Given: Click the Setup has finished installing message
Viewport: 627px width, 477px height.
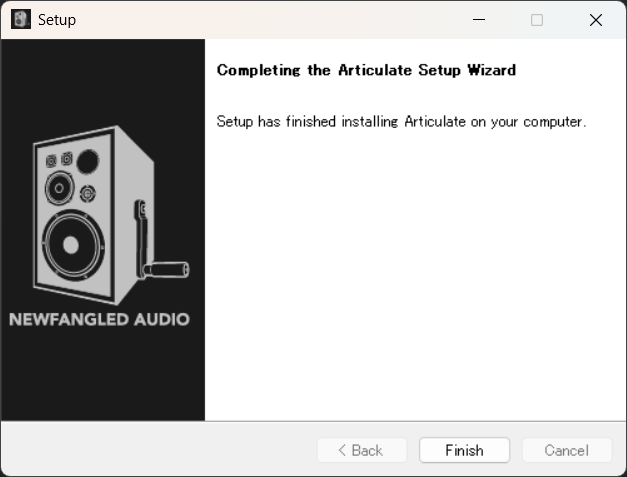Looking at the screenshot, I should tap(401, 121).
